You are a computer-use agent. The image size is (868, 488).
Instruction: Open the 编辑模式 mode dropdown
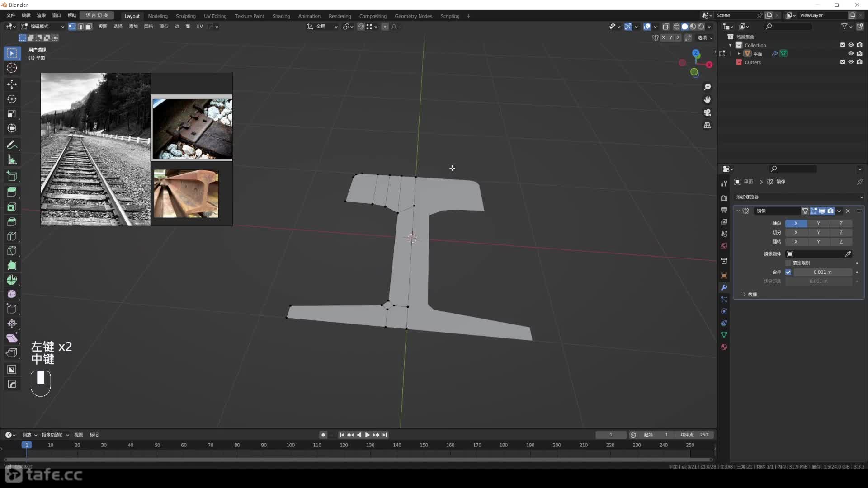click(x=43, y=27)
